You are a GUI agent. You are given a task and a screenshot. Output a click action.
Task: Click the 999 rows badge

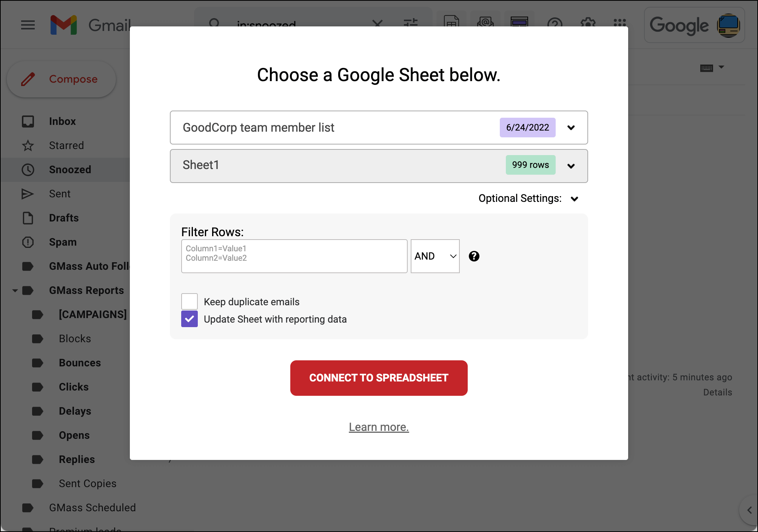pos(530,165)
